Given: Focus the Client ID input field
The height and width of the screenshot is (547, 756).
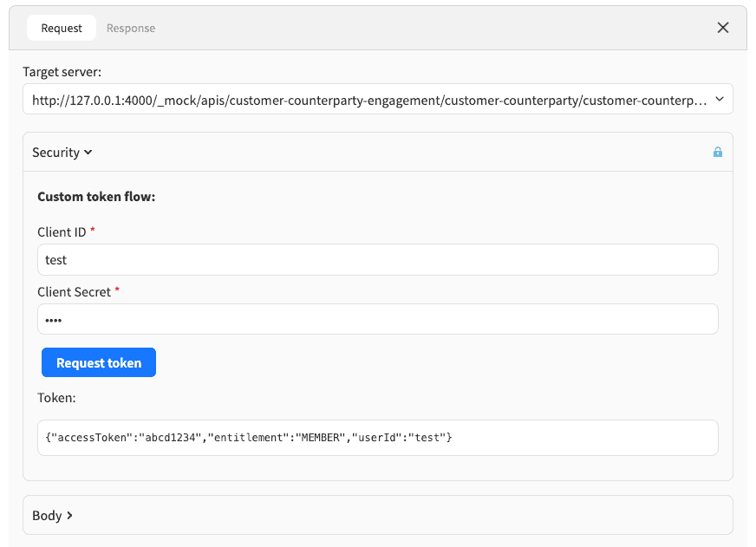Looking at the screenshot, I should click(377, 259).
